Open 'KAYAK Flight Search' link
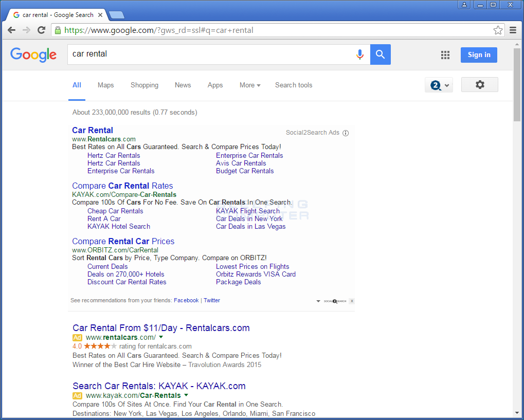The width and height of the screenshot is (524, 420). (248, 211)
